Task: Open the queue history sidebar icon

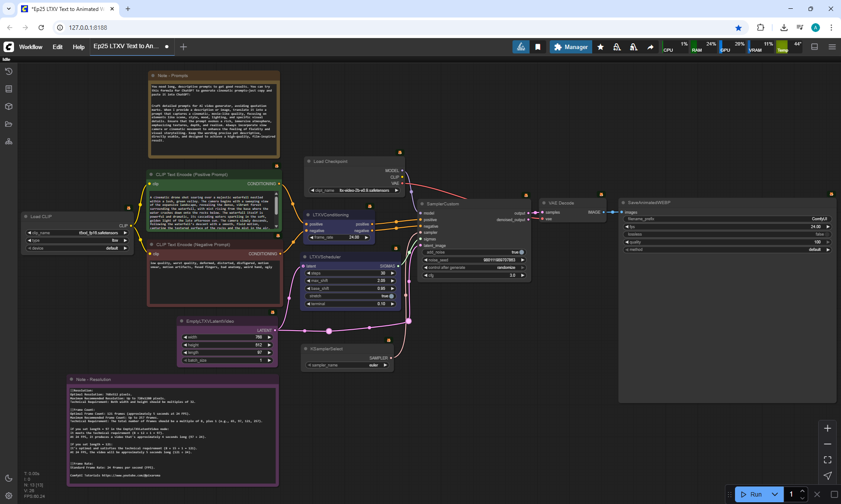Action: tap(9, 71)
